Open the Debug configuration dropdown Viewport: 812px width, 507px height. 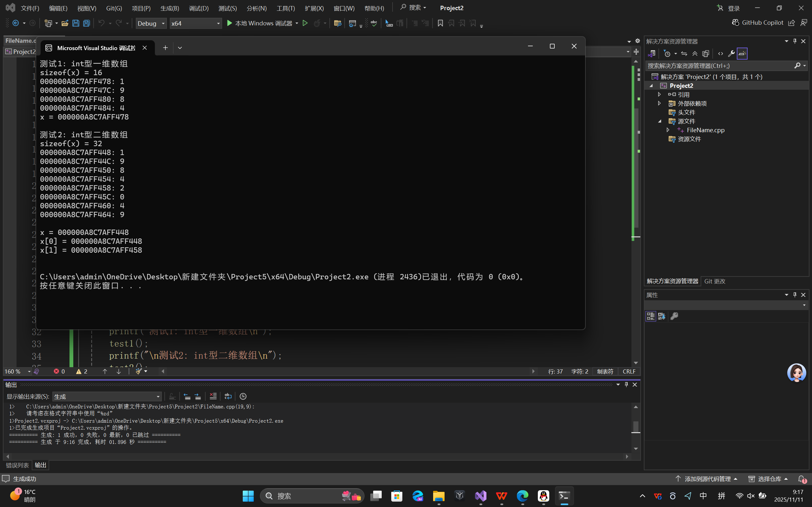[x=151, y=23]
